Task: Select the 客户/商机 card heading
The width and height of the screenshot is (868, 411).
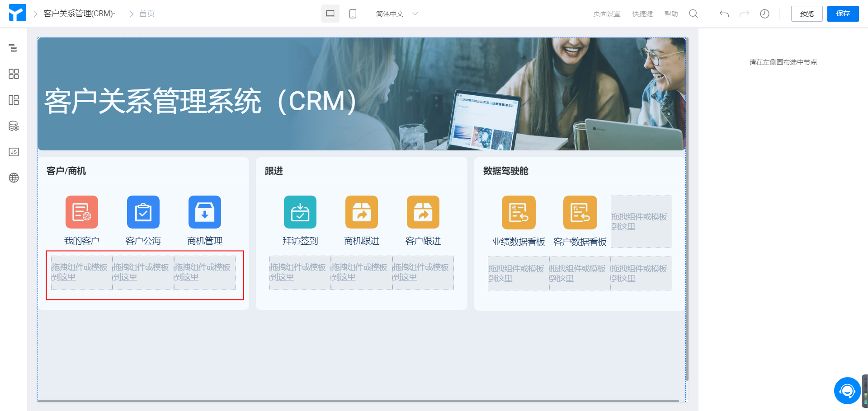Action: point(66,171)
